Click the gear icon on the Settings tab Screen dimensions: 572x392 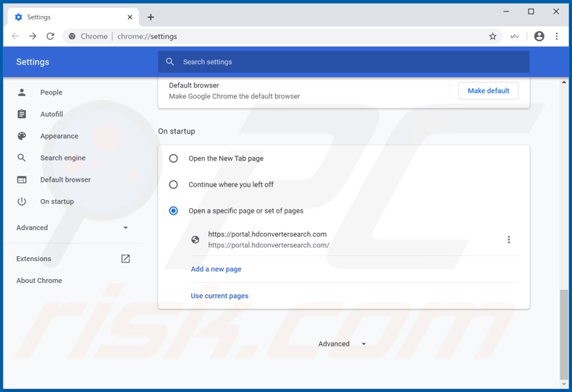19,17
